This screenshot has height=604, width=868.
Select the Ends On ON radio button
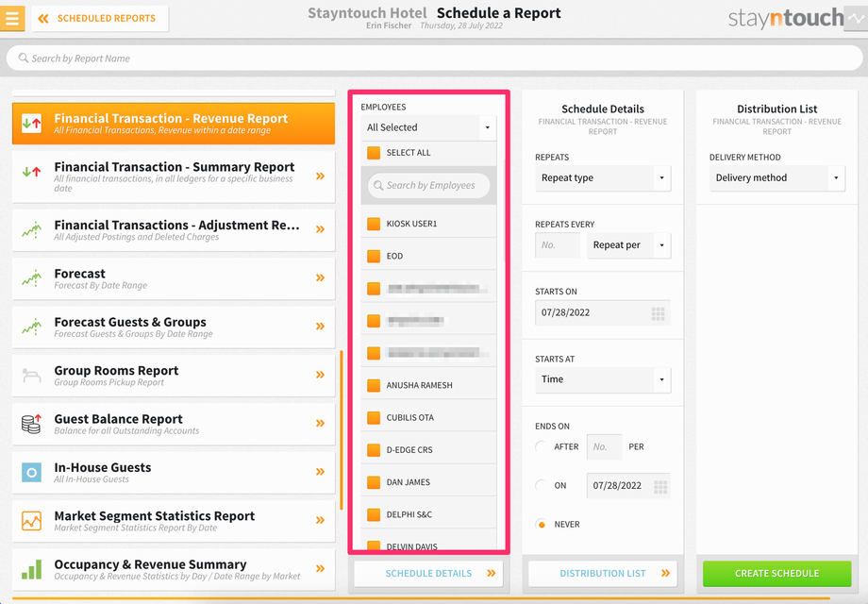click(542, 485)
